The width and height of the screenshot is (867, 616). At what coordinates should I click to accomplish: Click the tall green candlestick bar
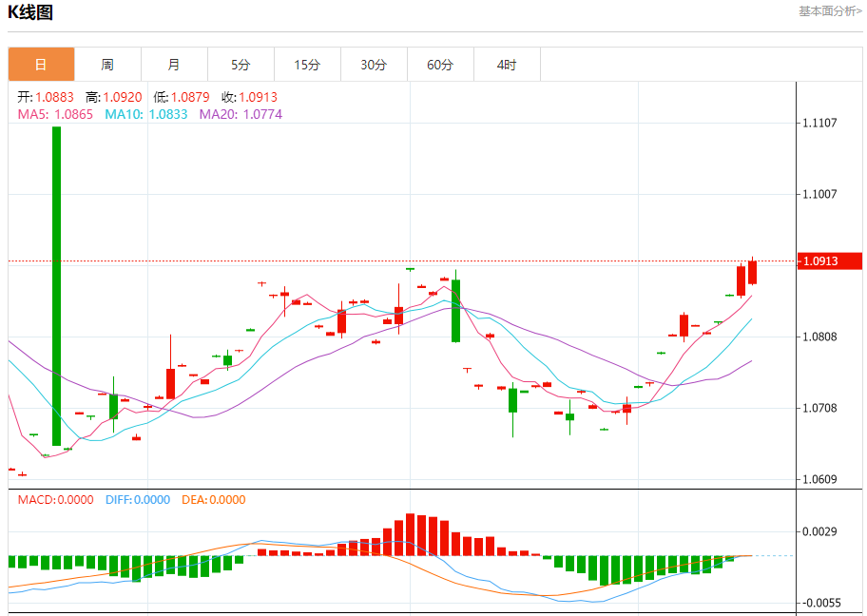click(x=56, y=286)
